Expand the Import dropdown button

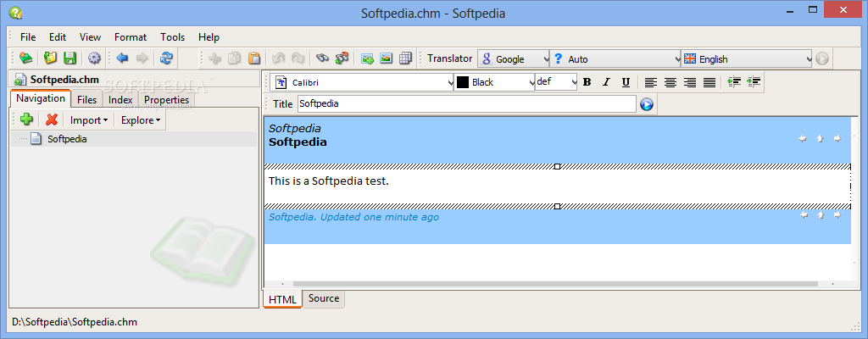pos(88,120)
